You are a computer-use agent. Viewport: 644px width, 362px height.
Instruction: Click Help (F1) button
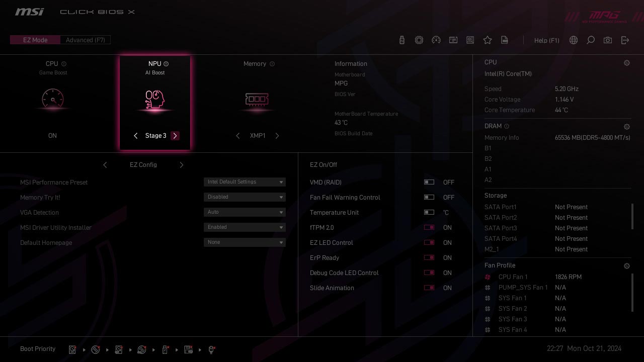[546, 40]
